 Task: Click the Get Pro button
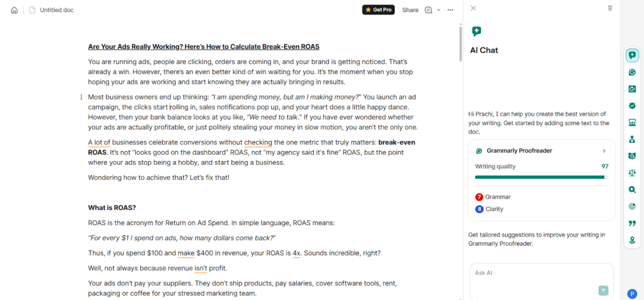(379, 10)
